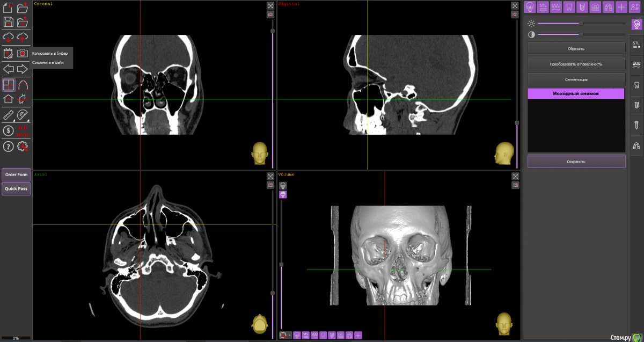This screenshot has height=342, width=644.
Task: Adjust the brightness slider handle
Action: coord(581,23)
